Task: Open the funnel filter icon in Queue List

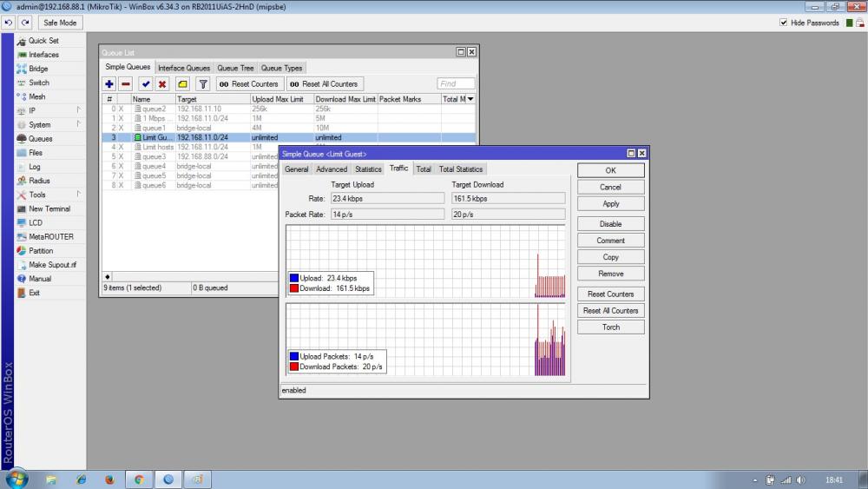Action: coord(203,84)
